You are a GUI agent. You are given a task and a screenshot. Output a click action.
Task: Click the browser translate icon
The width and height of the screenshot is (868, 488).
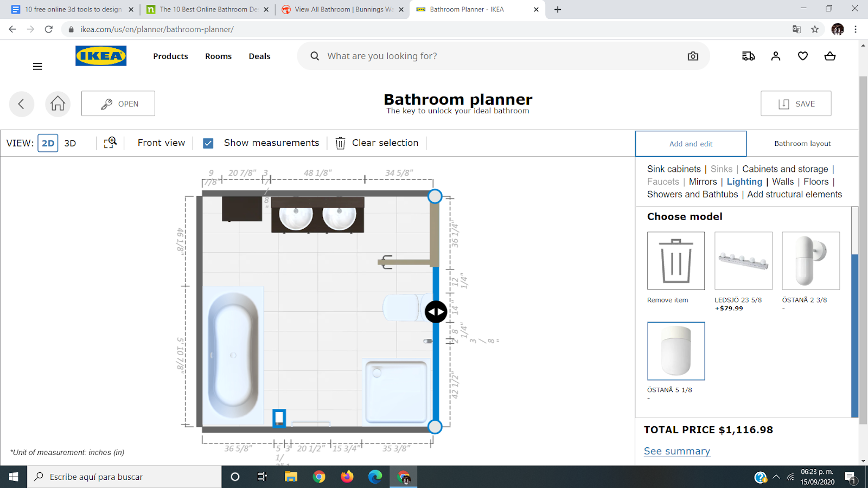pyautogui.click(x=796, y=29)
